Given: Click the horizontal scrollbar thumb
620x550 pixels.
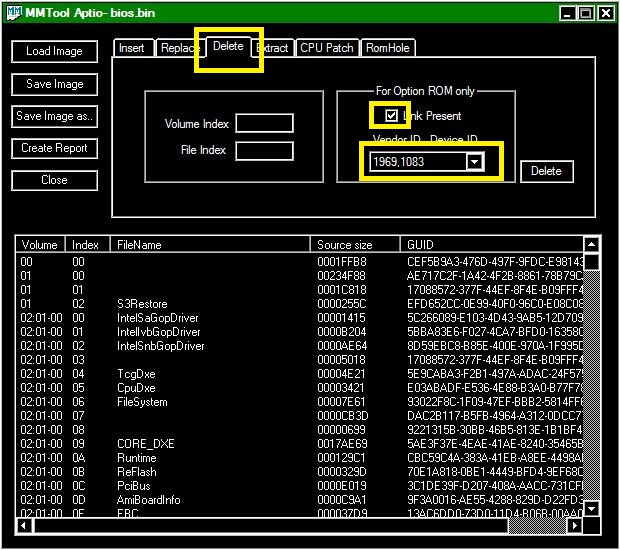Looking at the screenshot, I should click(271, 525).
